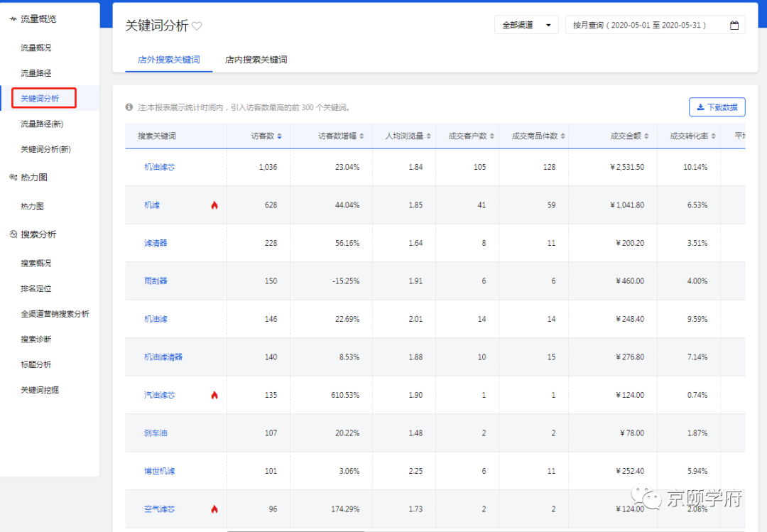Click the 搜索关键词 column header
Image resolution: width=767 pixels, height=532 pixels.
156,136
